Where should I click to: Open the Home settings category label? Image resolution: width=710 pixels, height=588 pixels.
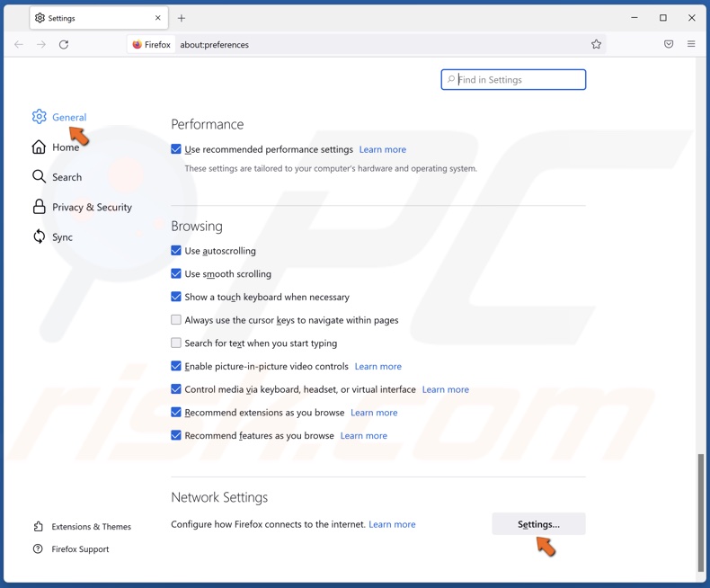click(66, 147)
